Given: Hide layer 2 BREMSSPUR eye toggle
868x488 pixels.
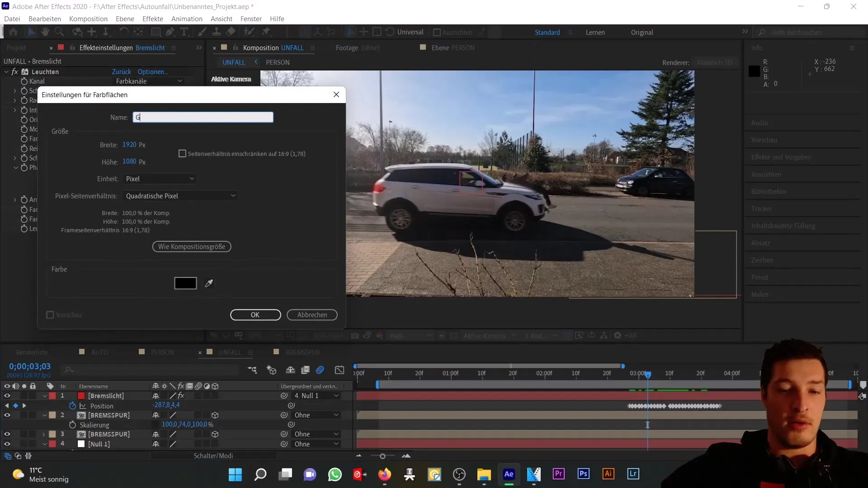Looking at the screenshot, I should click(7, 415).
